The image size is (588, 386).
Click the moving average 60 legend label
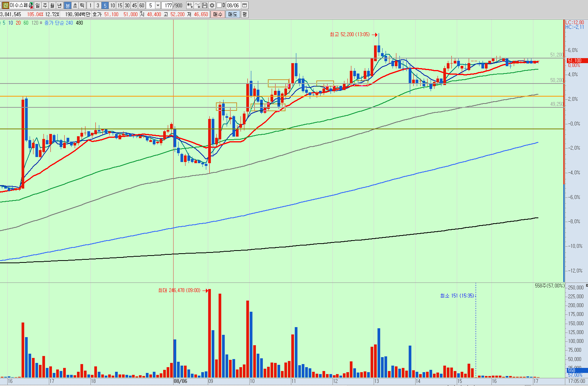[x=26, y=23]
